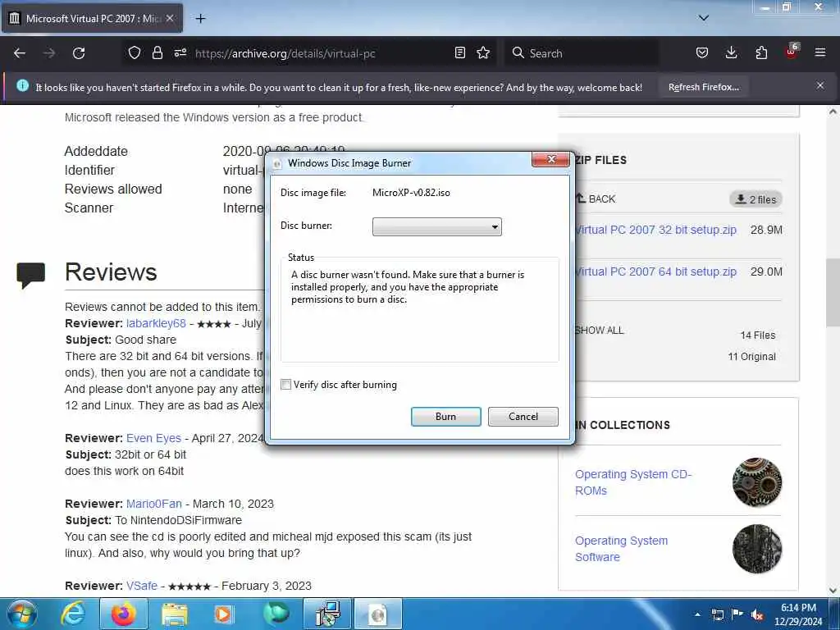
Task: Open the Disc burner dropdown
Action: [x=436, y=226]
